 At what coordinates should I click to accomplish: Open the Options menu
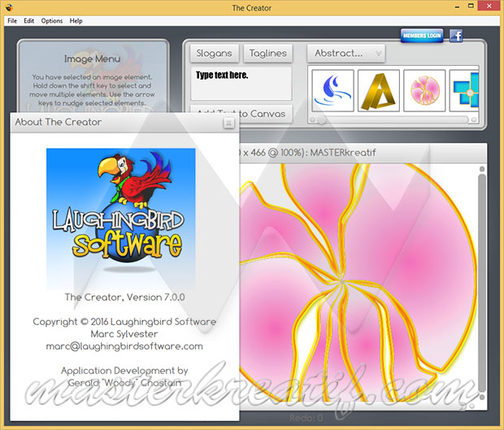tap(52, 21)
